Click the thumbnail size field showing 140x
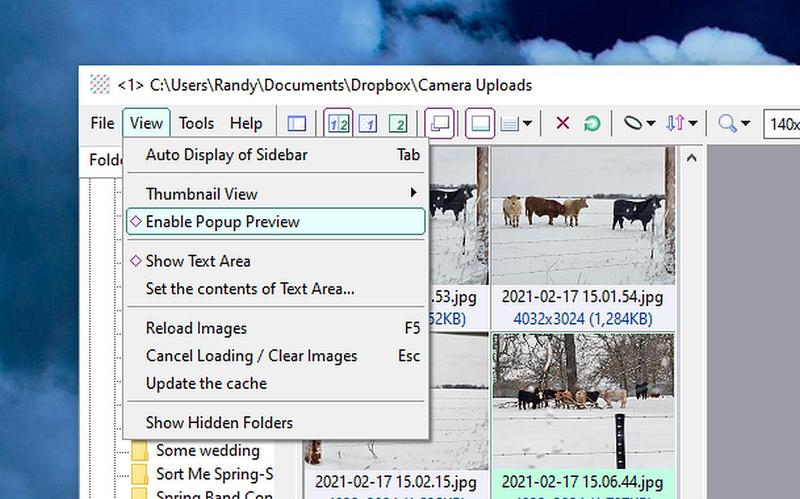 pos(781,123)
